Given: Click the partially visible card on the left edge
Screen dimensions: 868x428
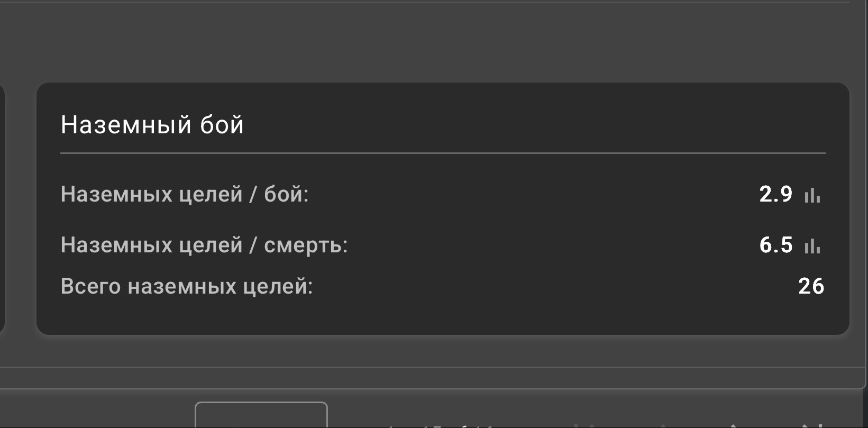Looking at the screenshot, I should tap(2, 212).
